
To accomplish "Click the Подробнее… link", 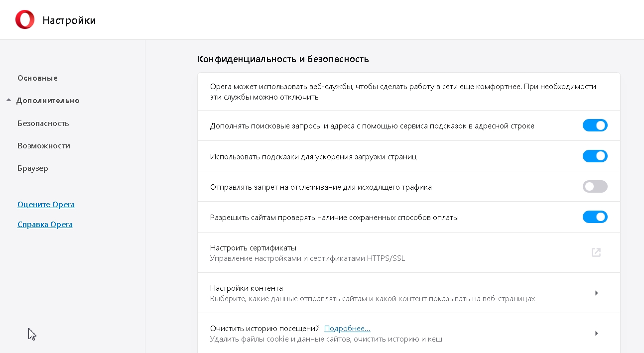I will point(347,329).
